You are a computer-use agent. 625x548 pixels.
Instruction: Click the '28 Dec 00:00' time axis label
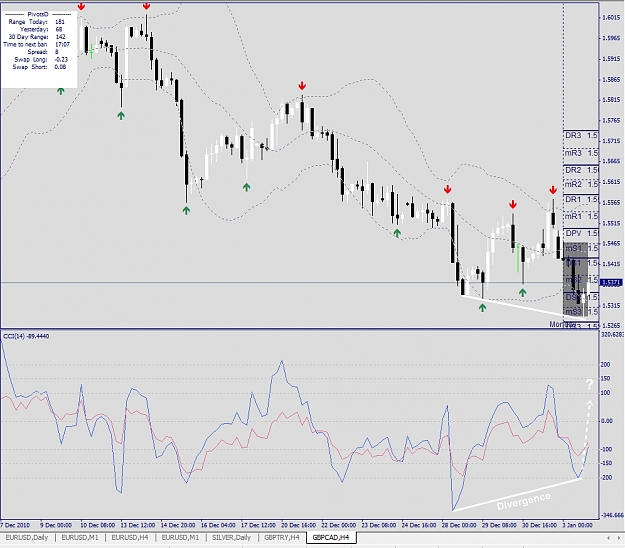[459, 525]
